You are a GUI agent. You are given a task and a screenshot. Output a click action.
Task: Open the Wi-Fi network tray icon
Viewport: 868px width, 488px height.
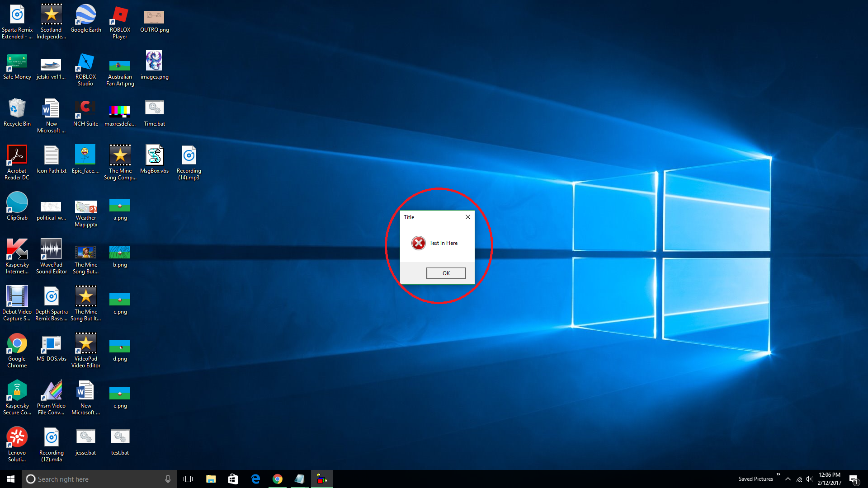(799, 479)
